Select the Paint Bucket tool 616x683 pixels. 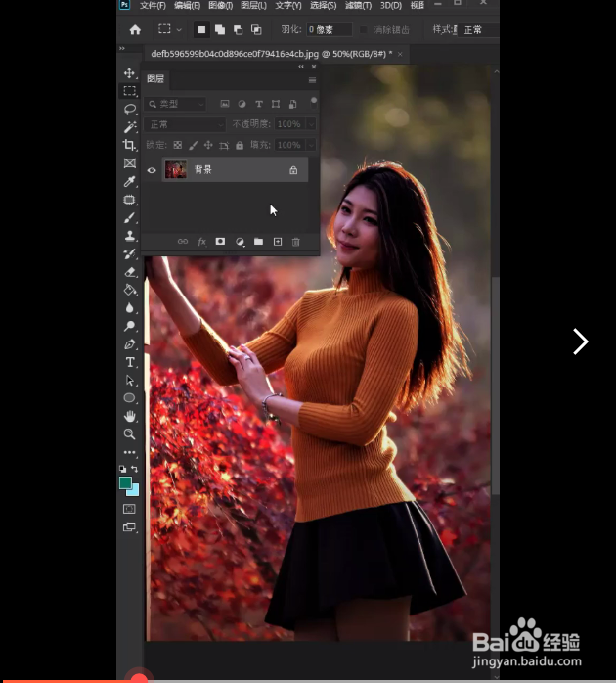point(129,290)
